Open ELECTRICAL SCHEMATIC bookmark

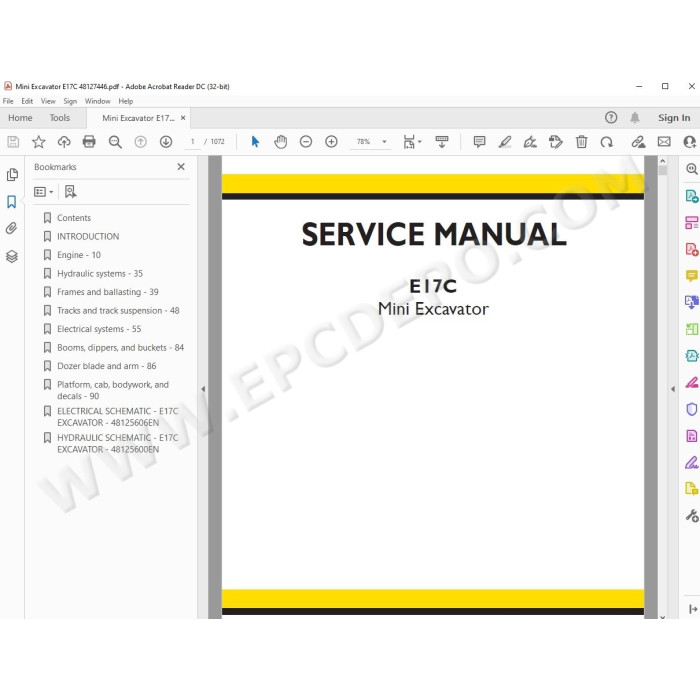[x=117, y=417]
